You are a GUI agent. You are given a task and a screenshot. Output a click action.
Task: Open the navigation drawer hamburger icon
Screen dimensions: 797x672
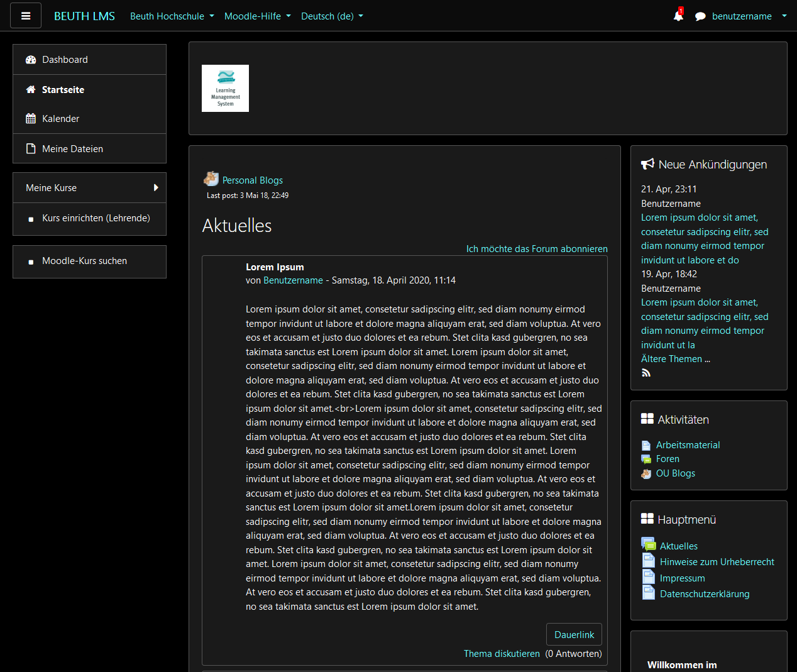[x=25, y=15]
